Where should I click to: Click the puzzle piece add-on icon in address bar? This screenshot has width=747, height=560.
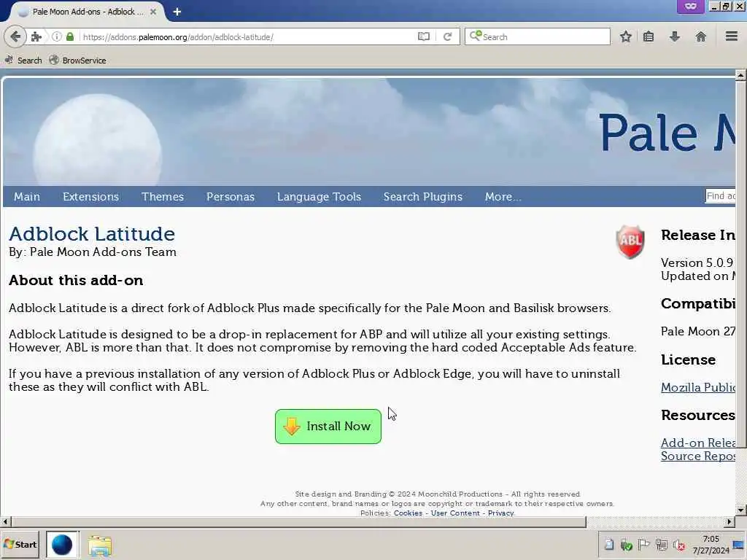point(36,36)
